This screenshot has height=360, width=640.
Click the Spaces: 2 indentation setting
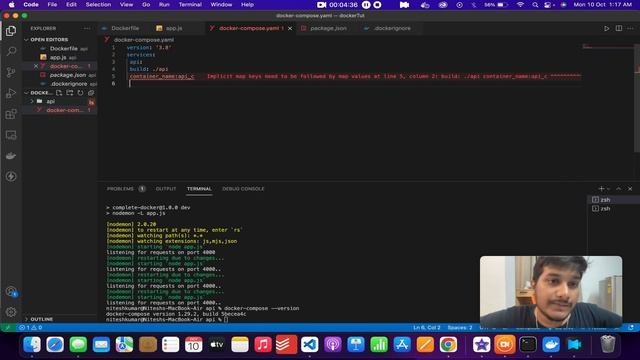[460, 327]
